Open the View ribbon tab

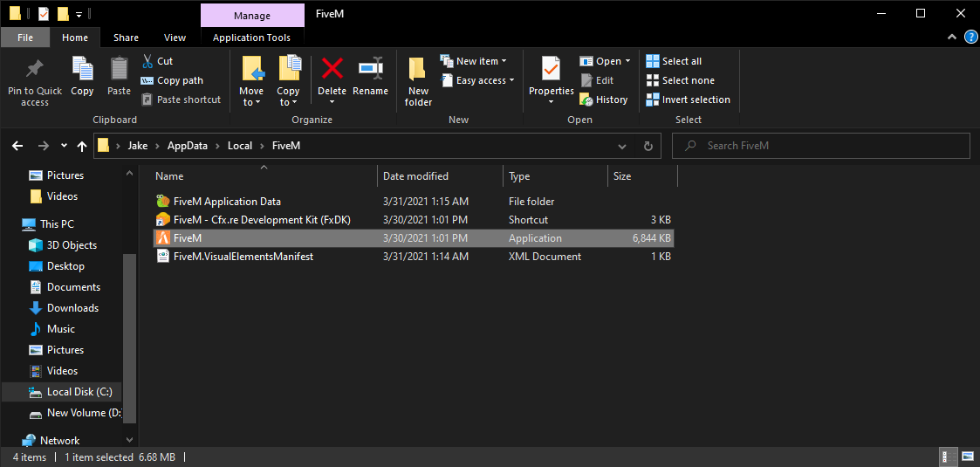pyautogui.click(x=175, y=38)
